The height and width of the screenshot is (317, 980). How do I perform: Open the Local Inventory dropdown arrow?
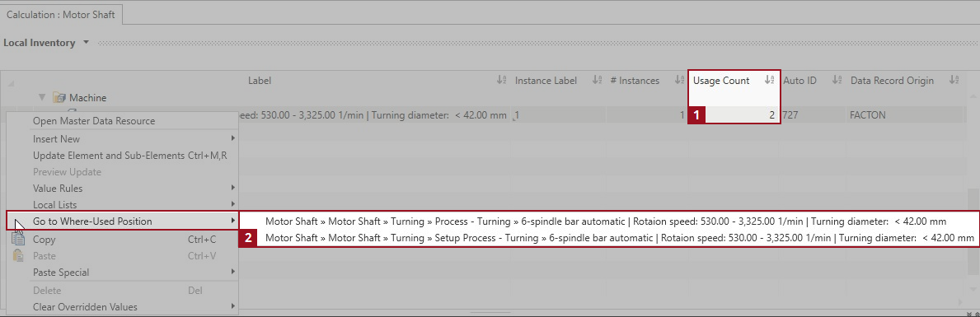pyautogui.click(x=86, y=43)
